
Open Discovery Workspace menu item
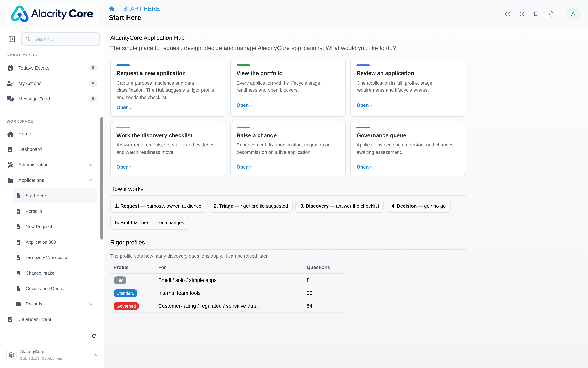pos(55,257)
